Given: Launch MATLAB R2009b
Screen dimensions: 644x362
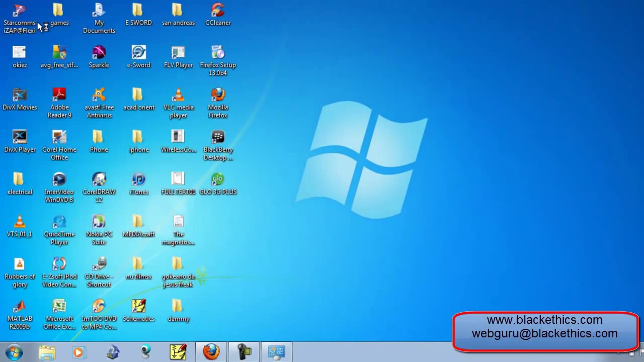Looking at the screenshot, I should [x=20, y=314].
